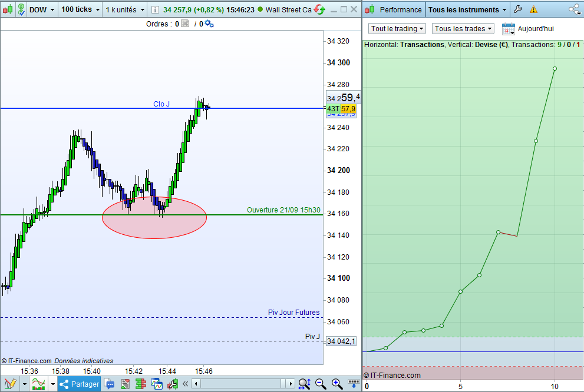Open the 1 k unités dropdown
Screen dimensions: 584x392
(x=125, y=9)
